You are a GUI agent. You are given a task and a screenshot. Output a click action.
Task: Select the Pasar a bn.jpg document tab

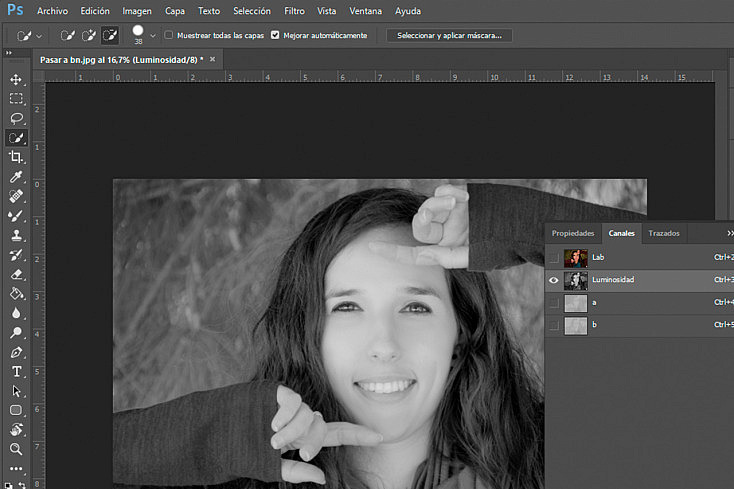122,60
